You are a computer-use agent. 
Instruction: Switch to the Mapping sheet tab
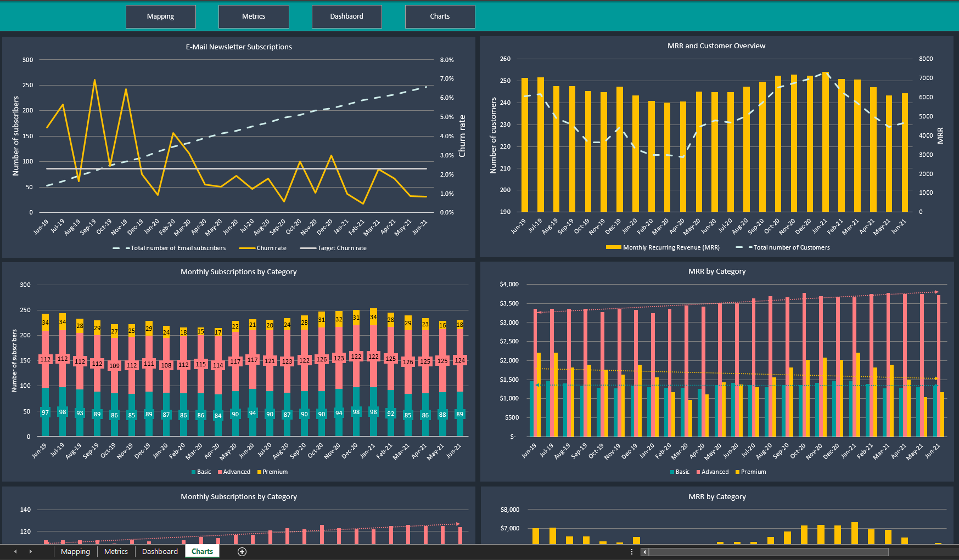(75, 551)
